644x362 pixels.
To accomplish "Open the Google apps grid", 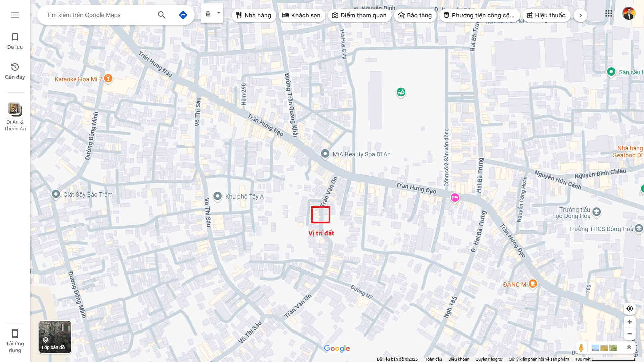I will [x=608, y=14].
